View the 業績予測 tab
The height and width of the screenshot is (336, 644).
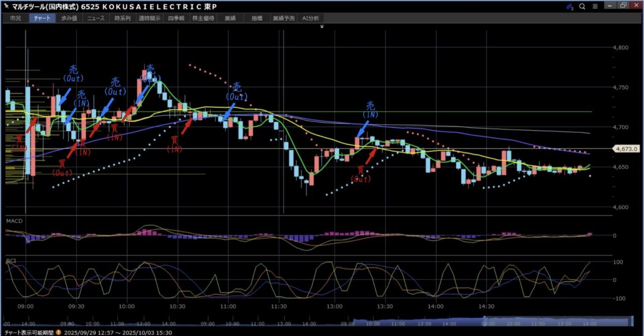tap(284, 18)
